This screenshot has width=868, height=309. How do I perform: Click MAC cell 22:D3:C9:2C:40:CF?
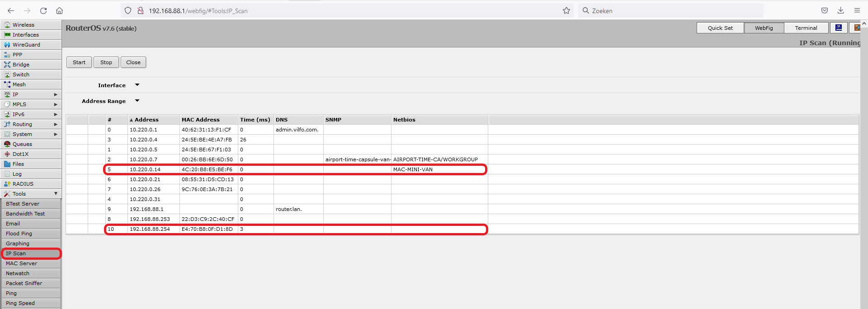point(209,219)
